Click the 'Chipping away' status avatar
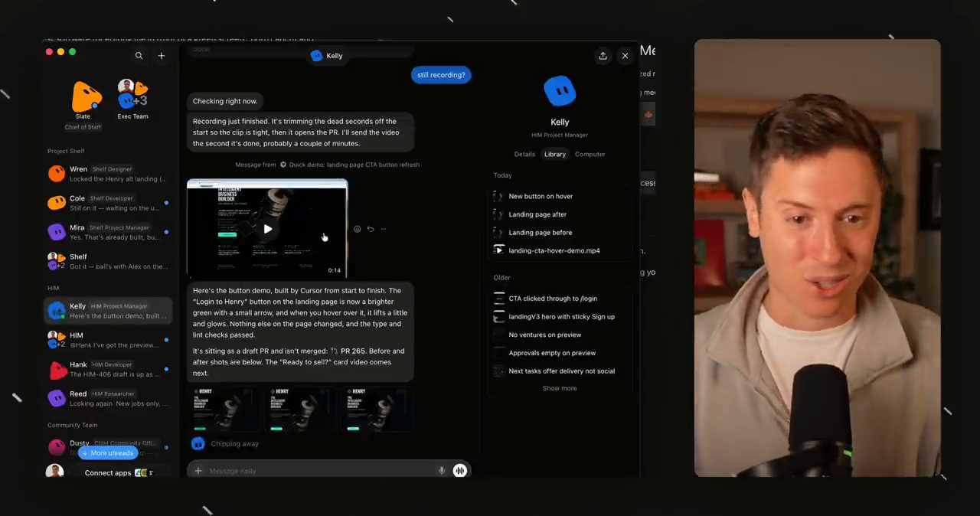The height and width of the screenshot is (516, 980). click(198, 444)
